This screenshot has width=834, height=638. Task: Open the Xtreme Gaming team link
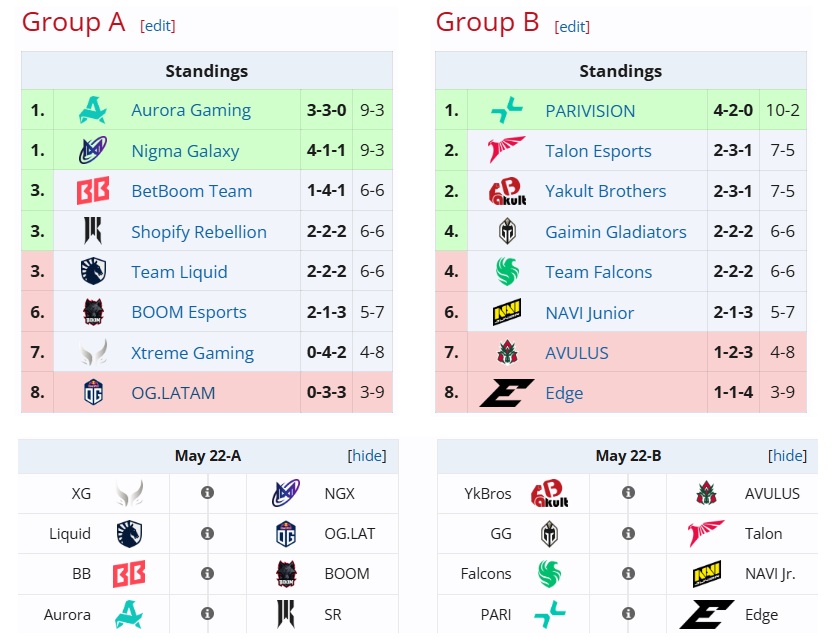pyautogui.click(x=193, y=353)
